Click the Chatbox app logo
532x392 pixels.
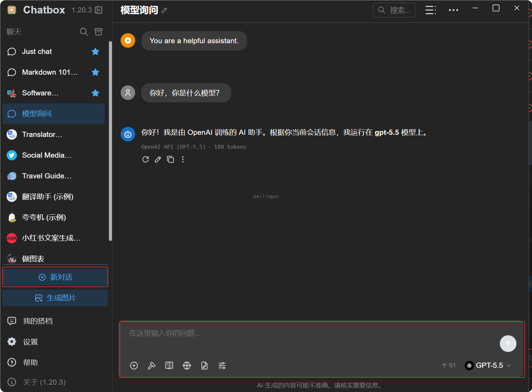tap(12, 10)
